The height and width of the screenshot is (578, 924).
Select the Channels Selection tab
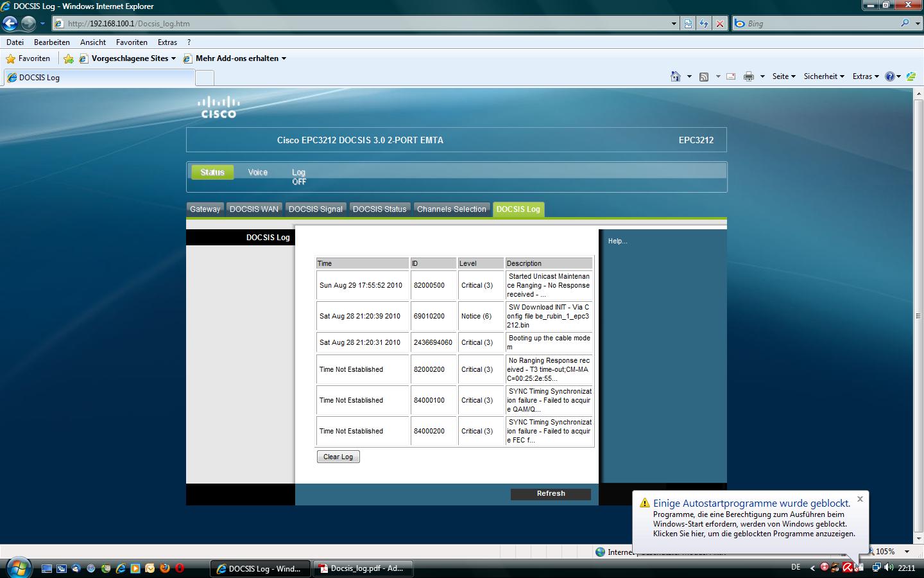tap(451, 209)
